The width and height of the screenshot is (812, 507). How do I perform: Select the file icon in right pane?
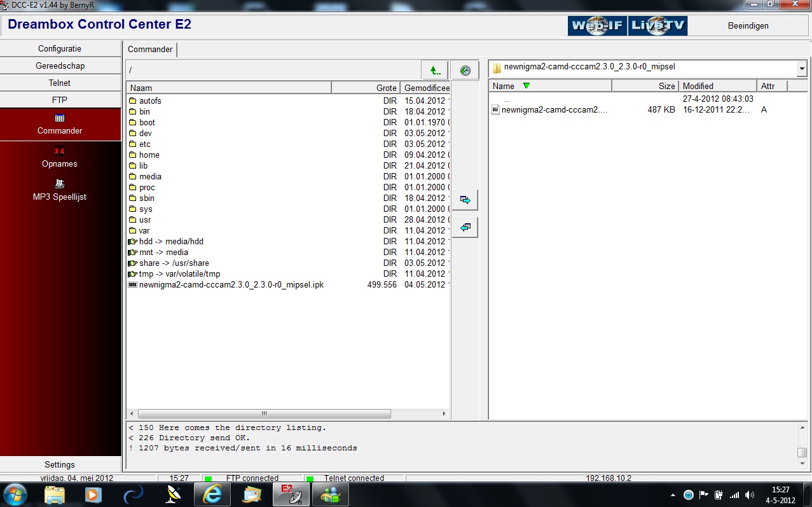[x=496, y=110]
